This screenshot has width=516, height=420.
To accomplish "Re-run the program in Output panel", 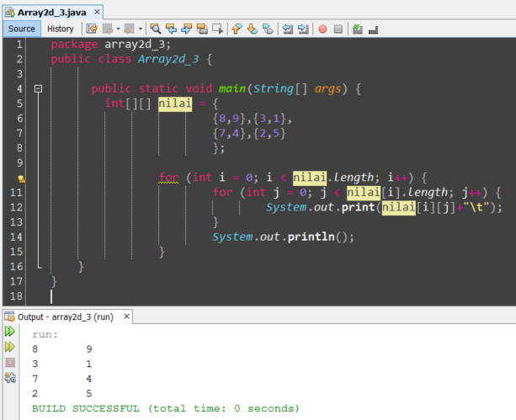I will pos(10,331).
